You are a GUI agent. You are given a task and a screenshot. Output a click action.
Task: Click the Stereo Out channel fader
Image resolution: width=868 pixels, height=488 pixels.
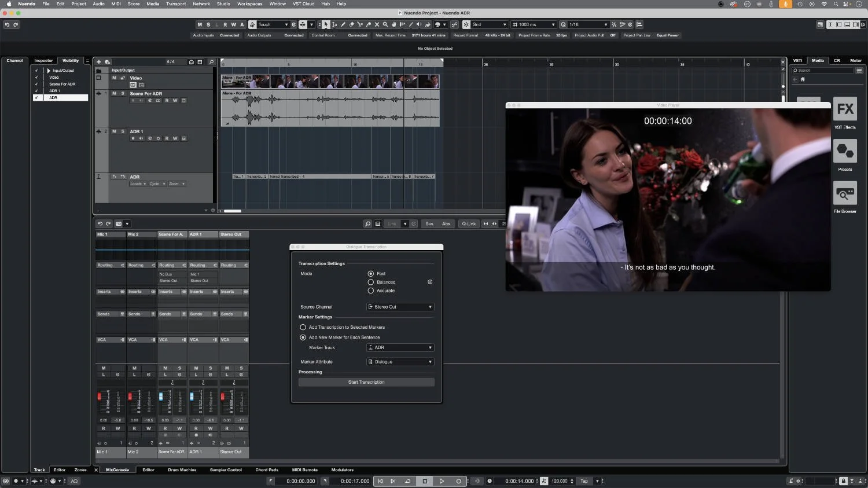point(223,397)
